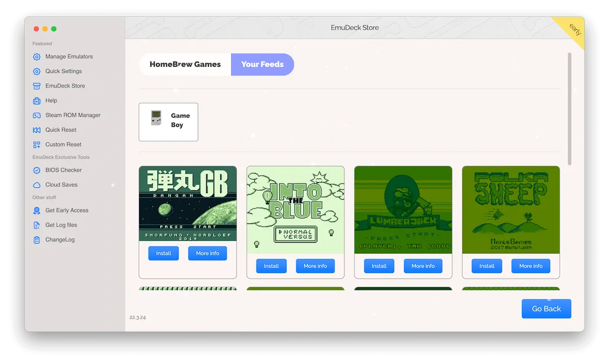Click the Get Early Access label

[67, 211]
